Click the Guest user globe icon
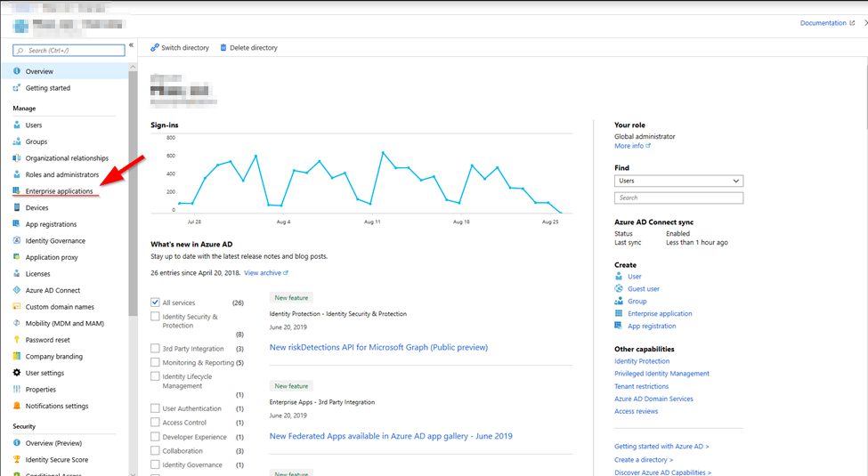The width and height of the screenshot is (868, 476). [619, 288]
